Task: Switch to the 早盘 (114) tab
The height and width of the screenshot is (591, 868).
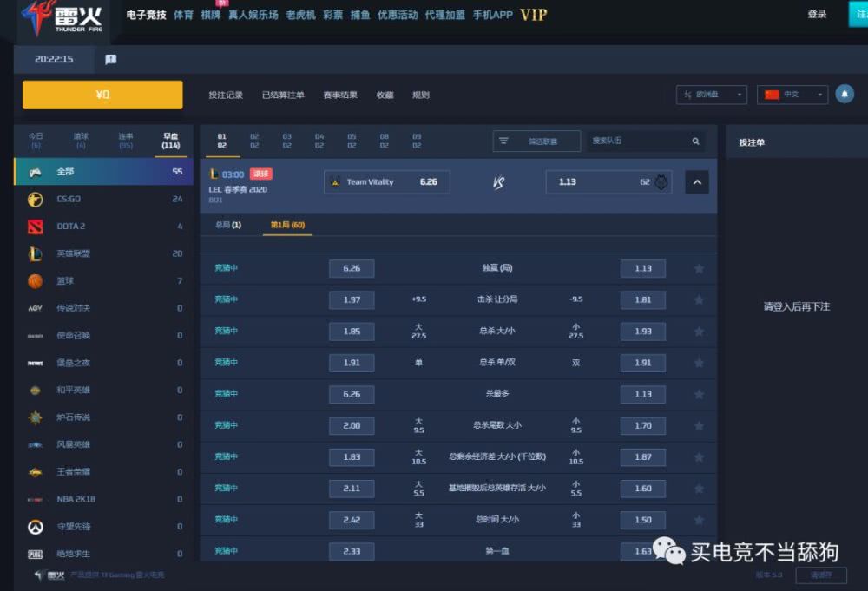Action: click(x=170, y=141)
